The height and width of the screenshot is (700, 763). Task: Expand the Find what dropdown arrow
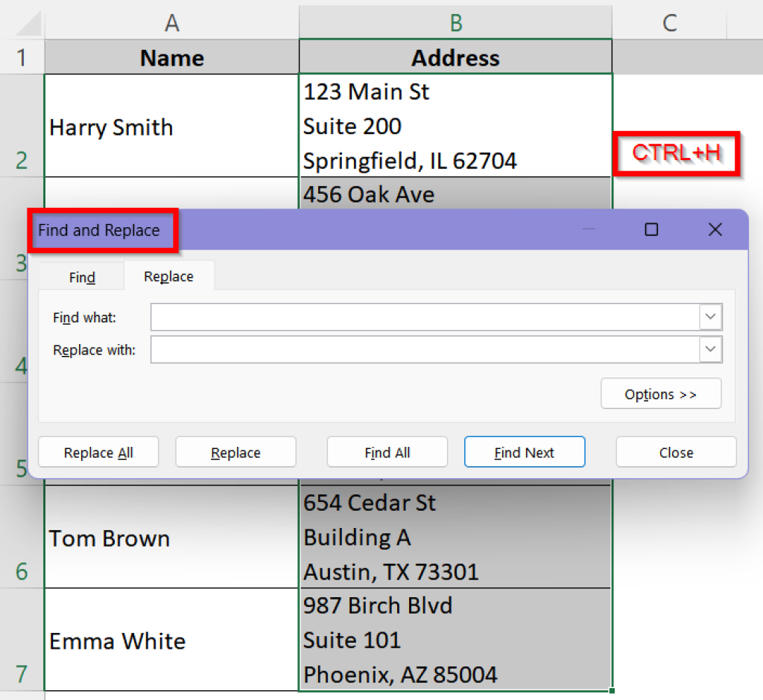712,316
